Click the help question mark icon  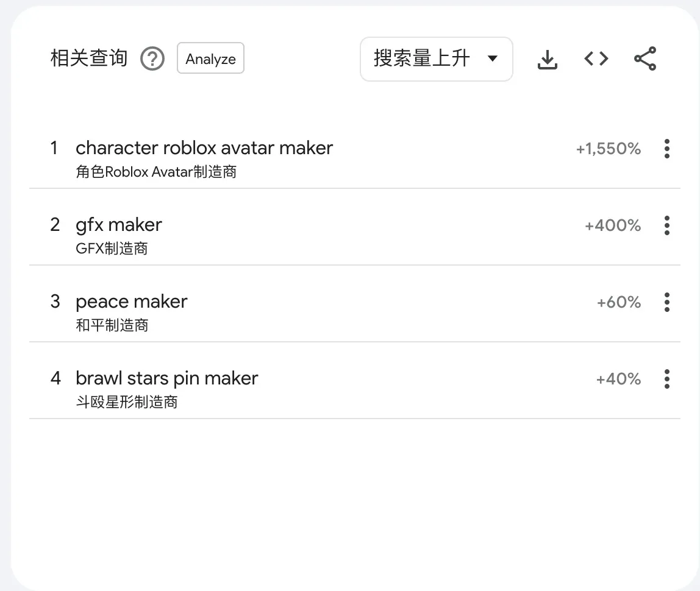tap(152, 58)
